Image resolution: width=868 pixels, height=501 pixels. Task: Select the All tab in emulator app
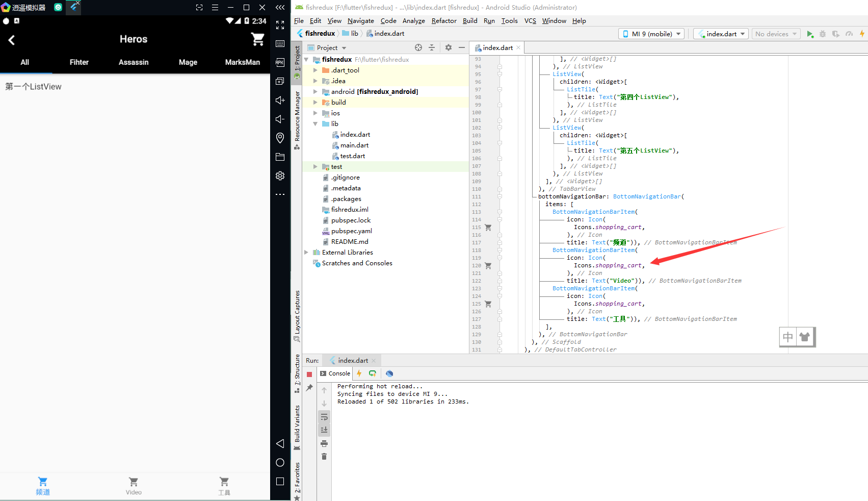(24, 62)
